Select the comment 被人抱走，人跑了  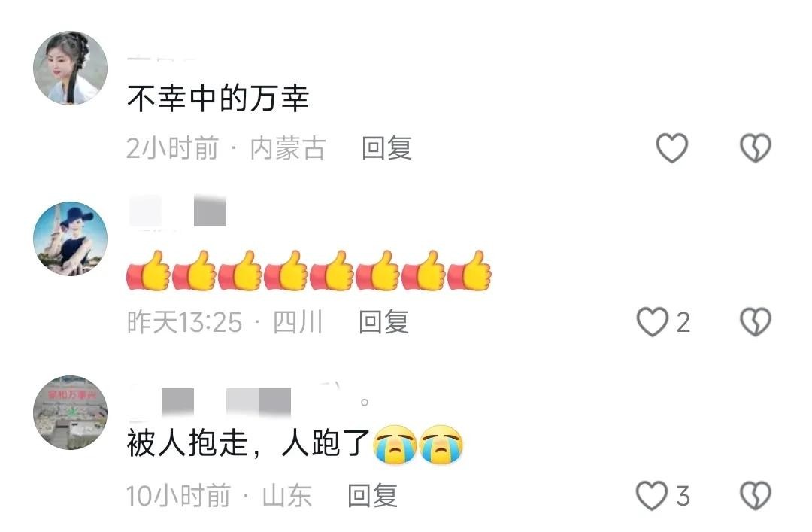click(249, 444)
